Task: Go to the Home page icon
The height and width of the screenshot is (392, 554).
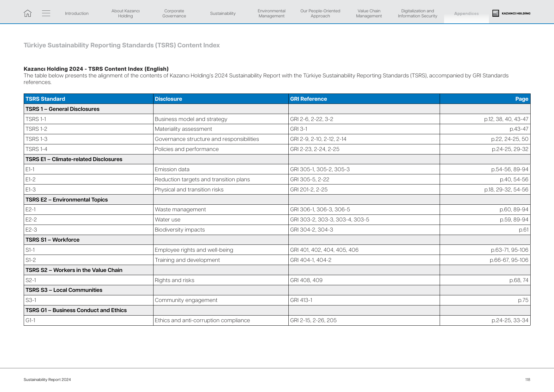Action: [28, 13]
